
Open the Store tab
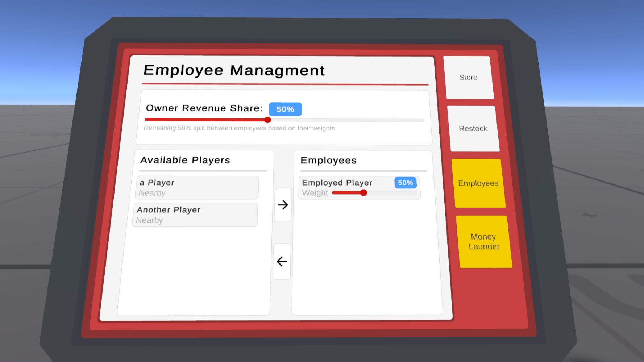(x=469, y=77)
